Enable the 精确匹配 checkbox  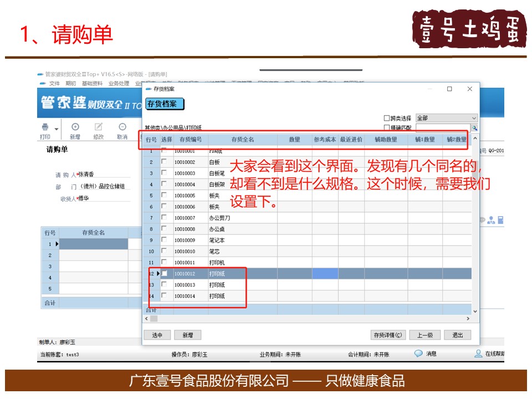click(387, 127)
